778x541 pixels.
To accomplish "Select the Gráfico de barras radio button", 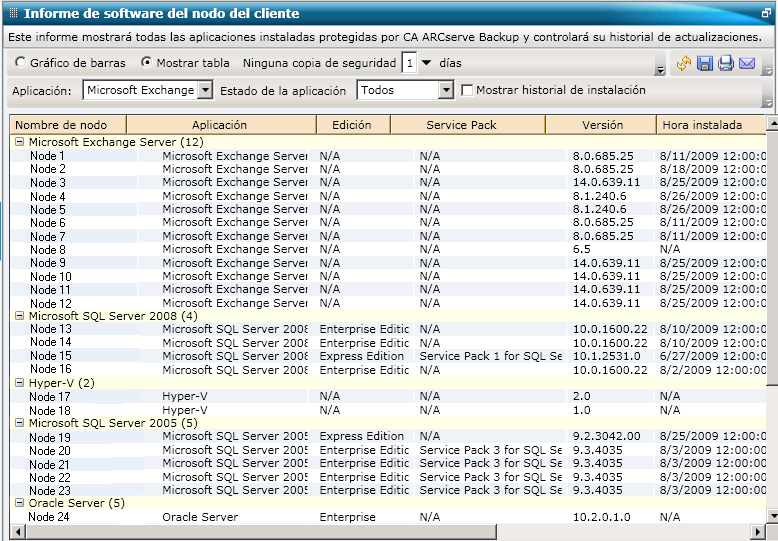I will pos(21,62).
